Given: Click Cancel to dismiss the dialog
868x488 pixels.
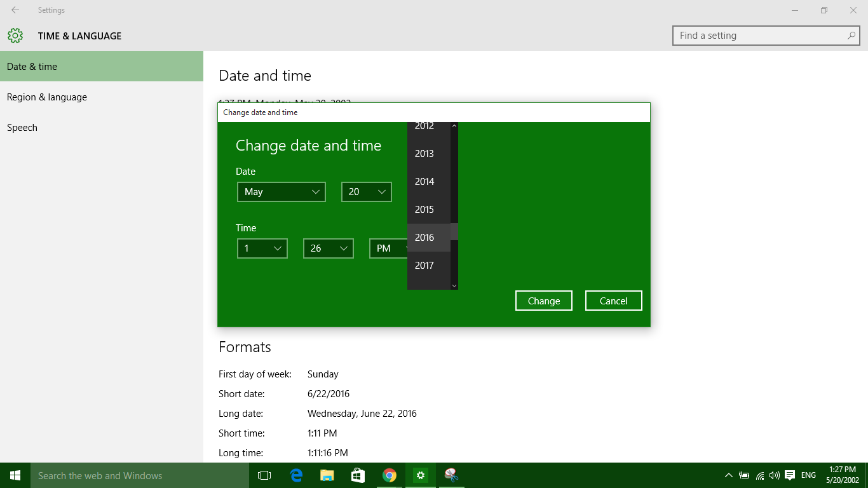Looking at the screenshot, I should 613,300.
